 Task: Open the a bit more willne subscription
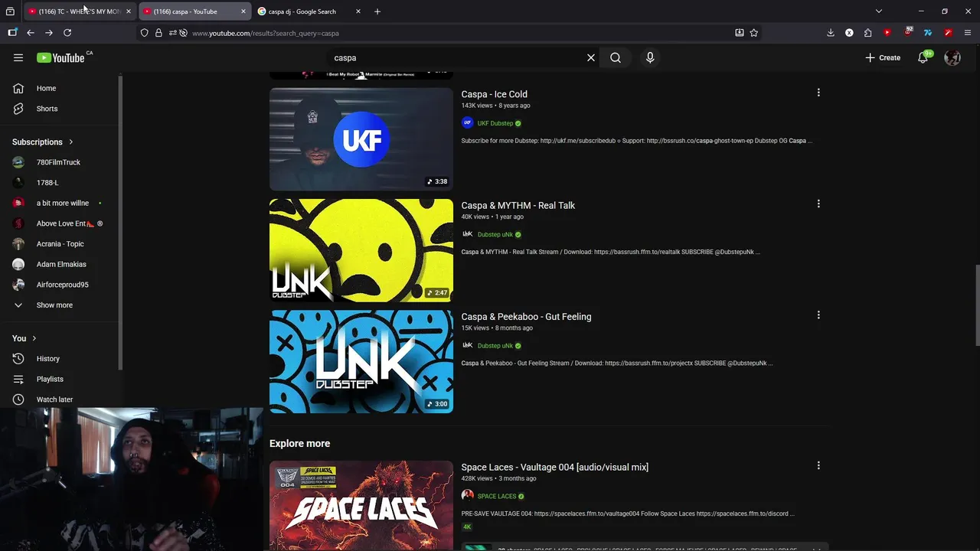[61, 203]
